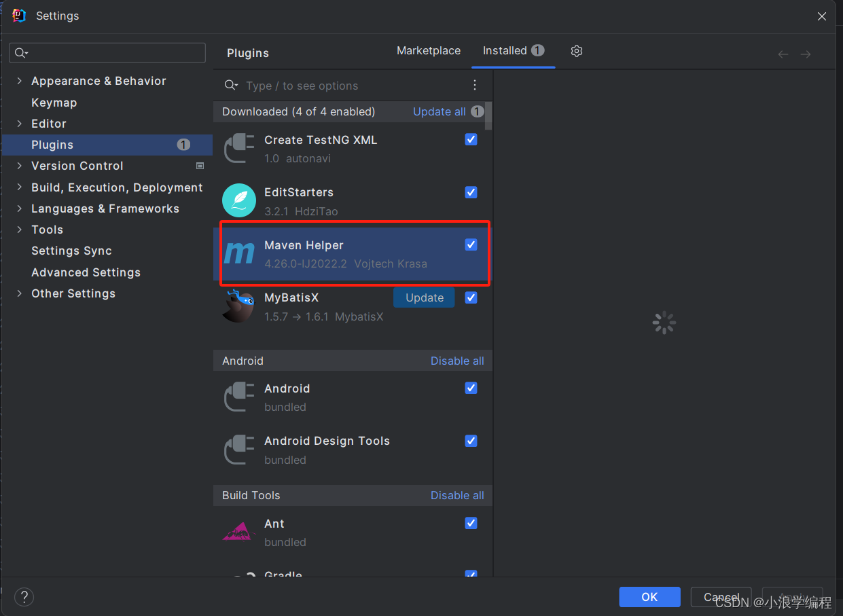Toggle the MyBatisX plugin checkbox
Viewport: 843px width, 616px height.
[471, 297]
